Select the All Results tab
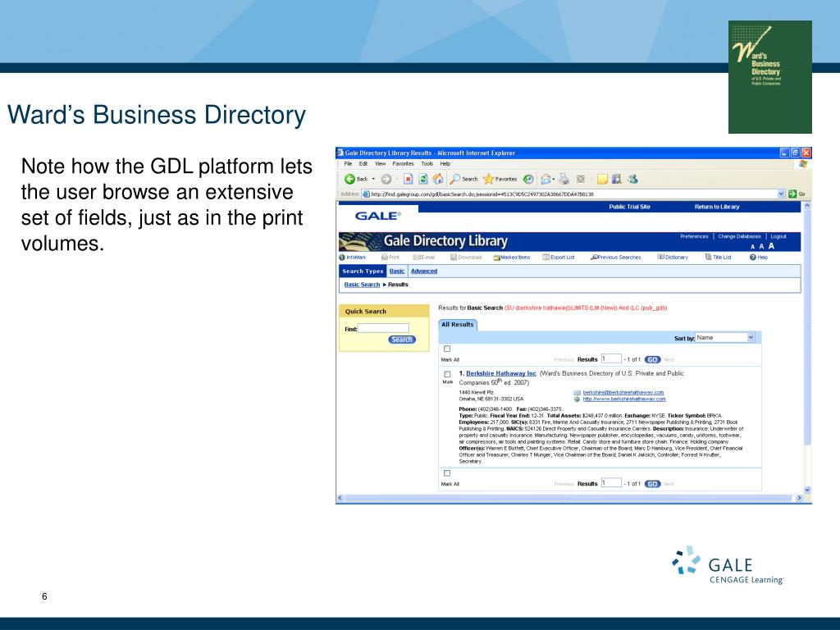840x630 pixels. coord(458,325)
